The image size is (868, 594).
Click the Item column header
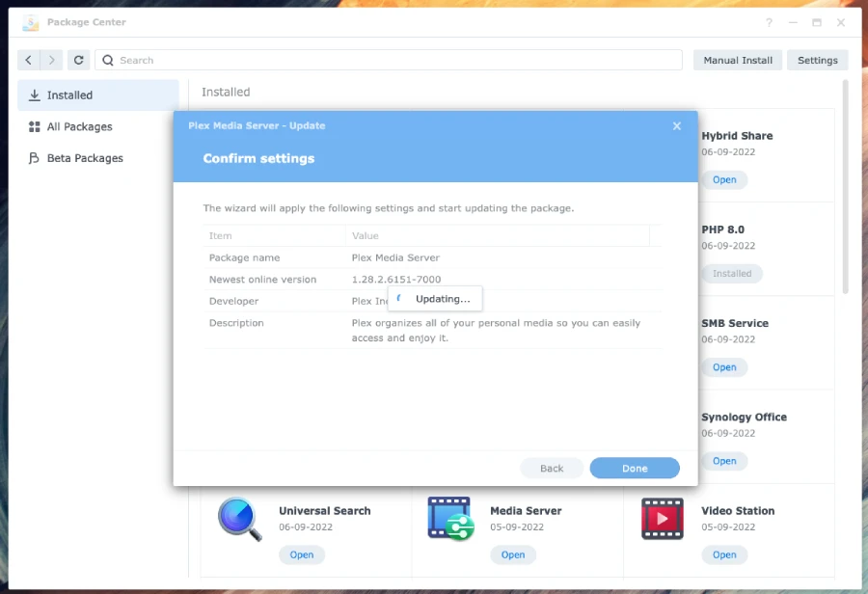coord(275,236)
